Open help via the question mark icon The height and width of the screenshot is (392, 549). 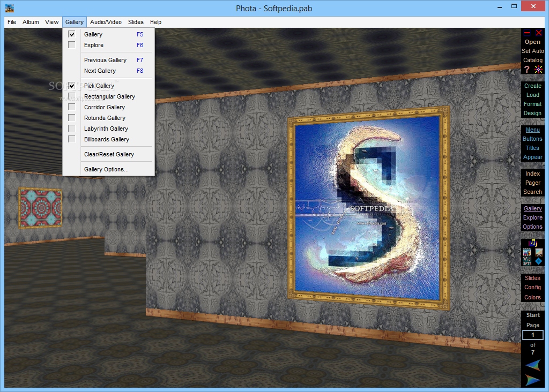[x=527, y=69]
